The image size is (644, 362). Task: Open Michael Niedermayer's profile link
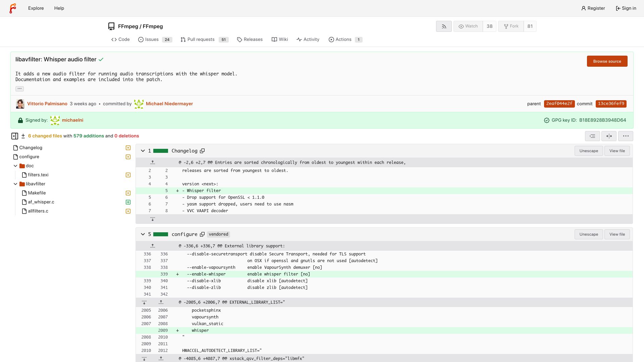pos(169,104)
